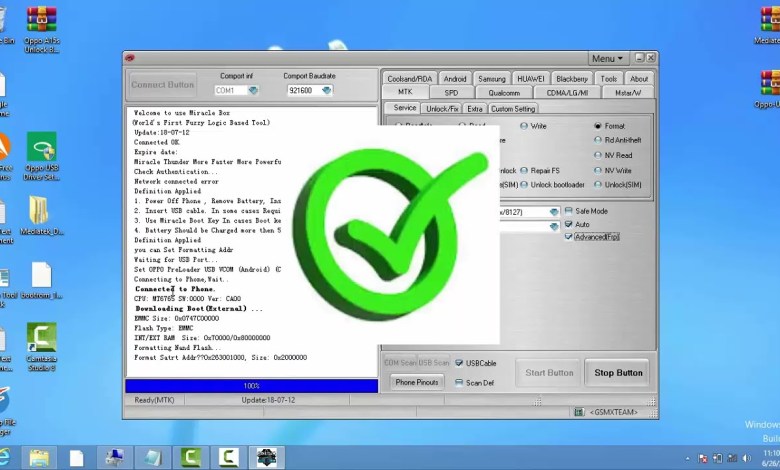Open the Tools tab
This screenshot has width=780, height=470.
(x=608, y=79)
